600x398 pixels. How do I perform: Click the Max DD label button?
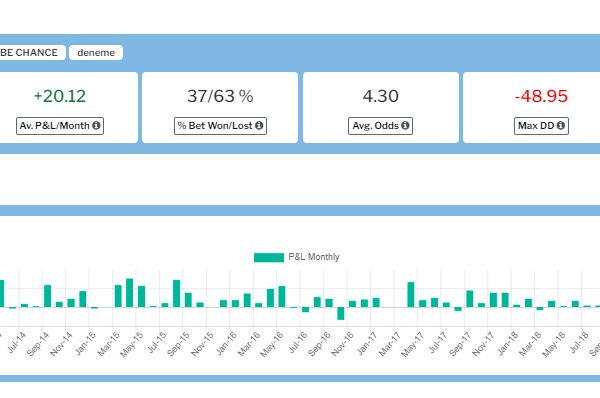(541, 126)
